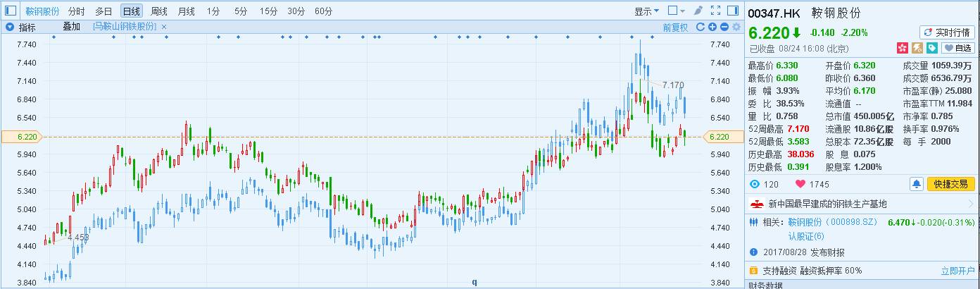Select the 15分 chart tab
The image size is (980, 289).
[268, 11]
